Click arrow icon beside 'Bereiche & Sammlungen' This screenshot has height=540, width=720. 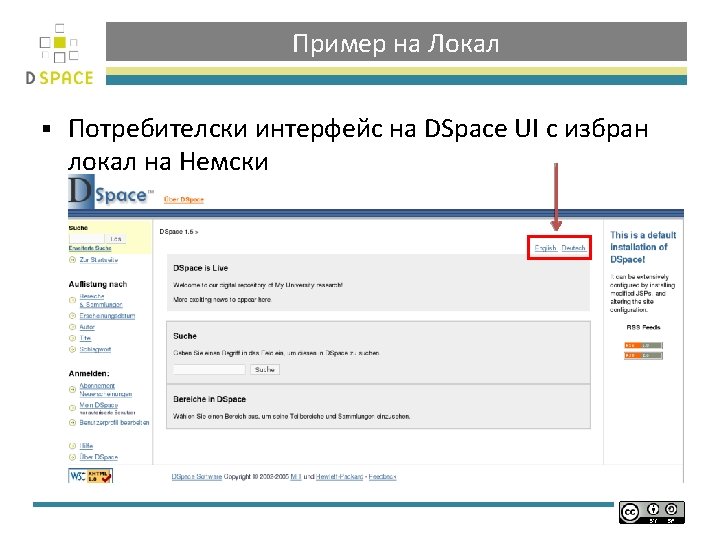tap(72, 300)
